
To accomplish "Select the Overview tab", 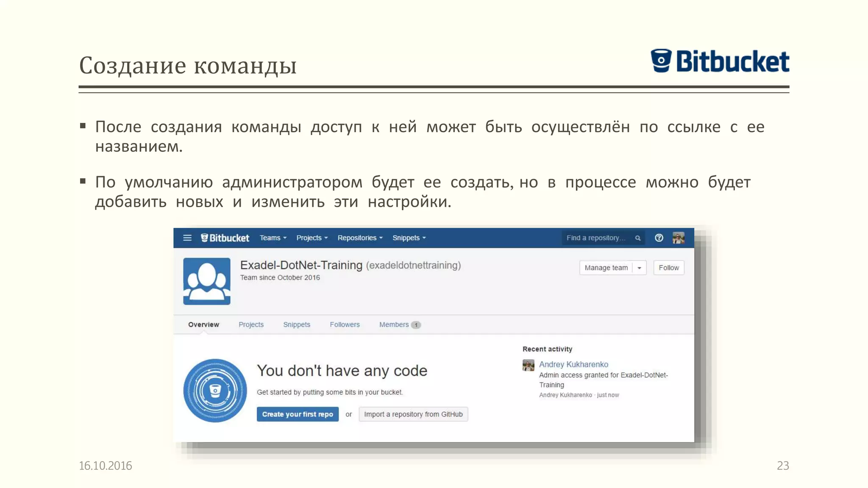I will click(203, 324).
